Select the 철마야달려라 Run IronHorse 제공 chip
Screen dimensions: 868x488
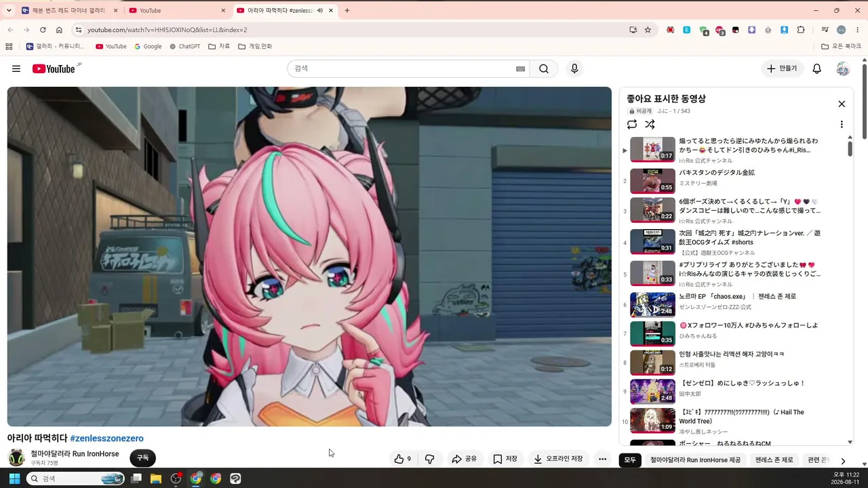696,460
